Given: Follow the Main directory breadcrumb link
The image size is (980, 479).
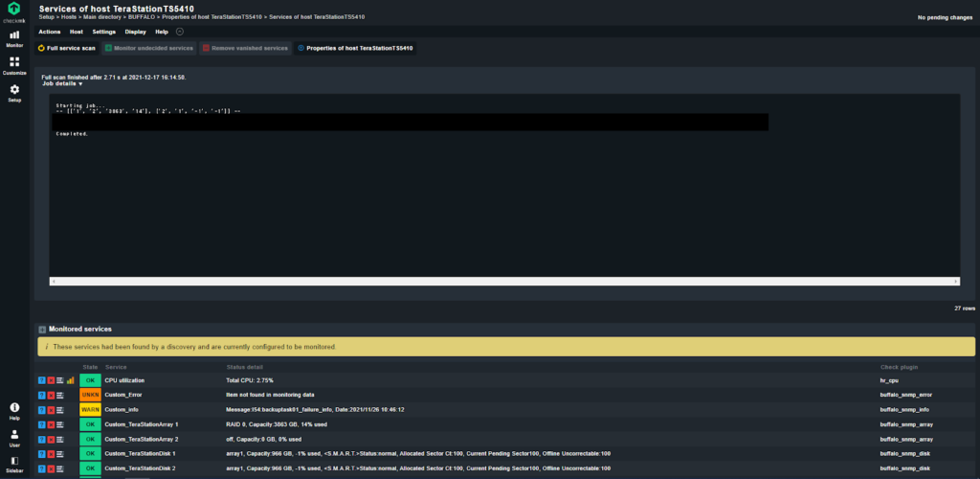Looking at the screenshot, I should (101, 17).
